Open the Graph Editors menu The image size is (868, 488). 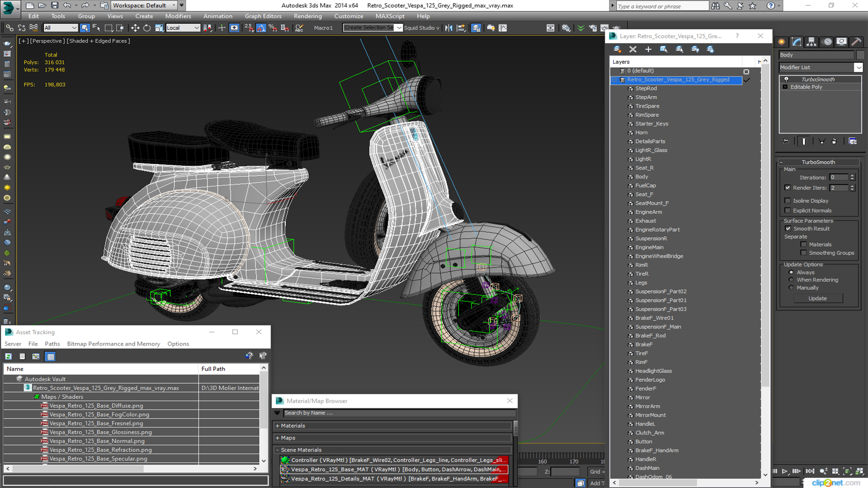point(263,16)
